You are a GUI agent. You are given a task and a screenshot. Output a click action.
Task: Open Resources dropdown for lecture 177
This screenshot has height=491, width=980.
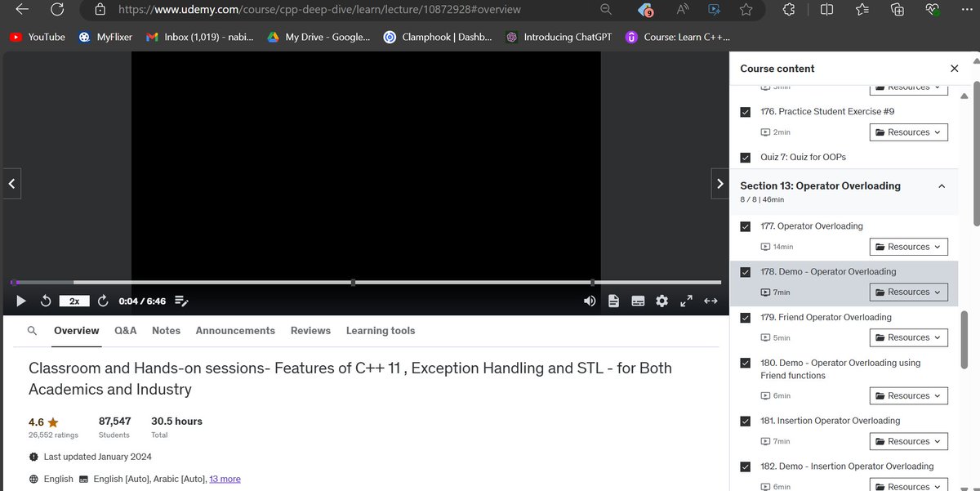tap(908, 247)
